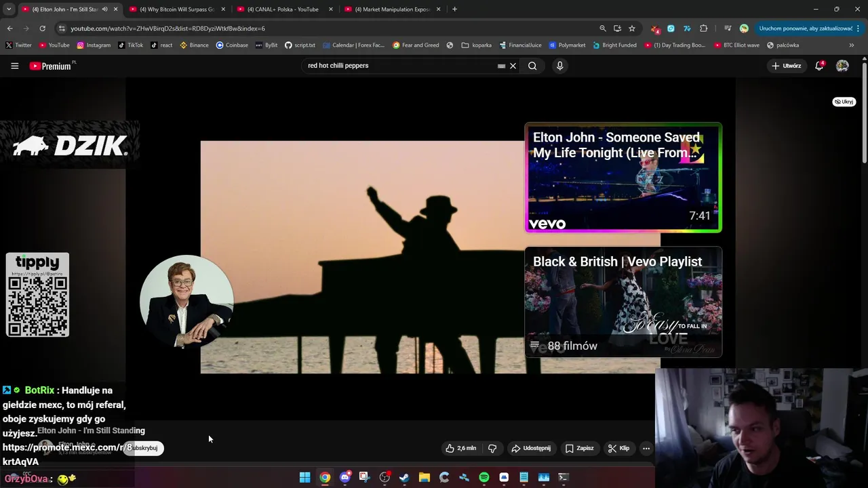Open Discord from taskbar
The width and height of the screenshot is (868, 488).
[344, 477]
